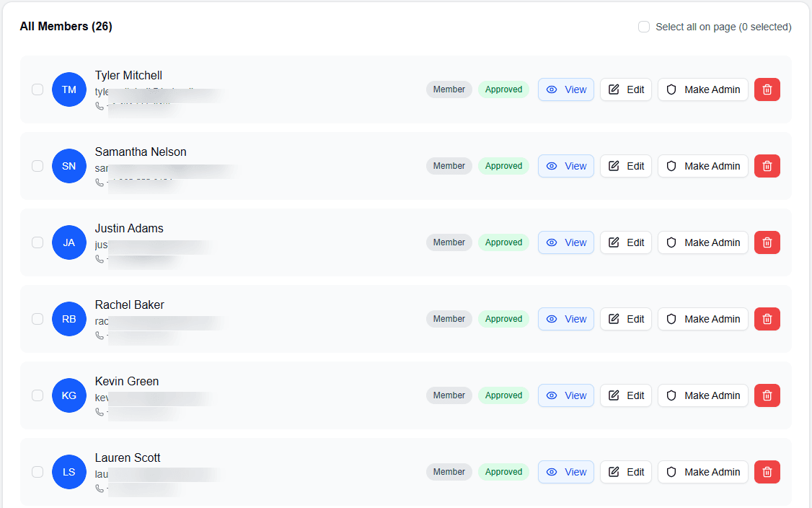Click the phone icon under Tyler Mitchell

99,105
